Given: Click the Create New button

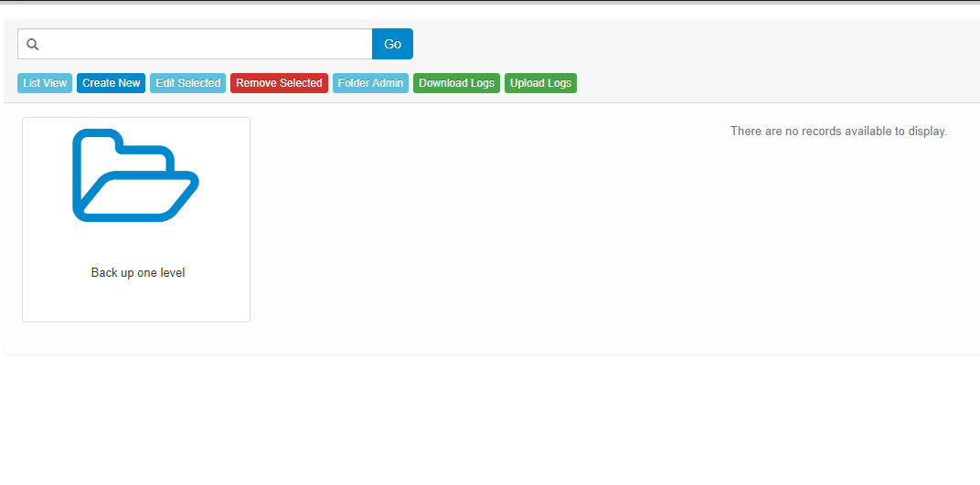Looking at the screenshot, I should pyautogui.click(x=112, y=83).
